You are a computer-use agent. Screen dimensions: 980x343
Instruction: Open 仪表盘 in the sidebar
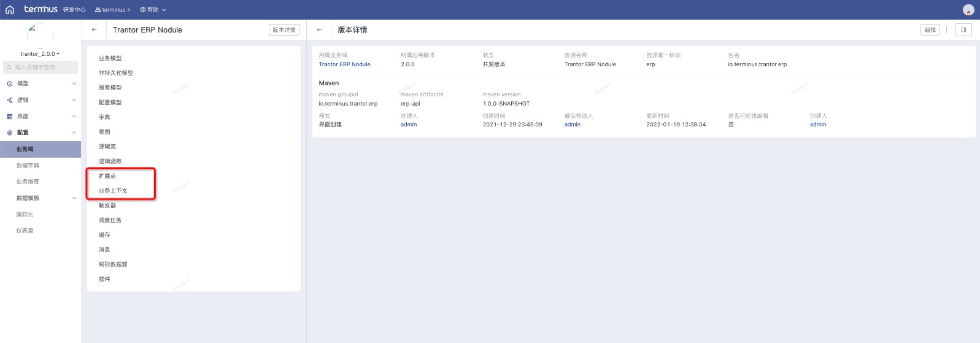[x=25, y=231]
